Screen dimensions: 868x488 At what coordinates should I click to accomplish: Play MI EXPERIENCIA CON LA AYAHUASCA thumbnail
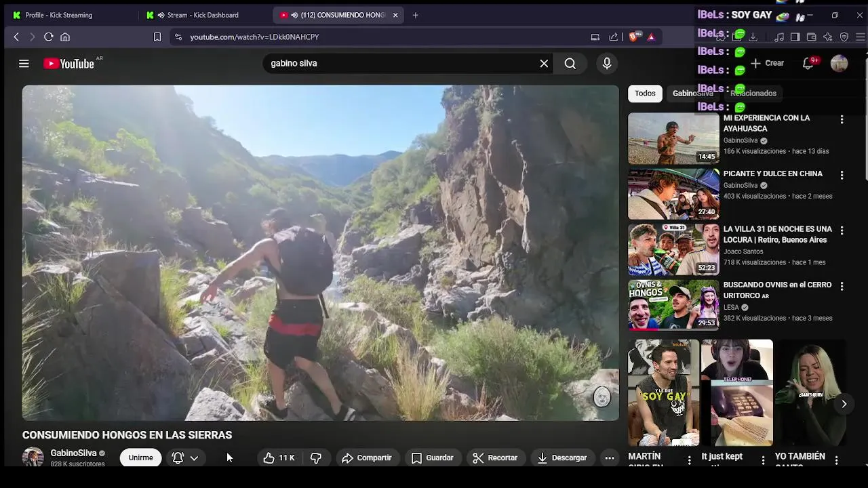pyautogui.click(x=673, y=138)
